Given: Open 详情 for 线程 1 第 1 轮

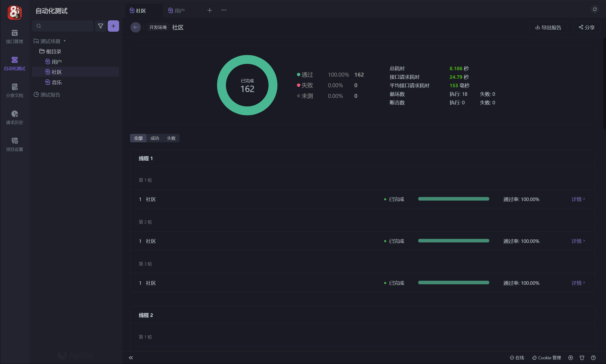Looking at the screenshot, I should pyautogui.click(x=578, y=199).
